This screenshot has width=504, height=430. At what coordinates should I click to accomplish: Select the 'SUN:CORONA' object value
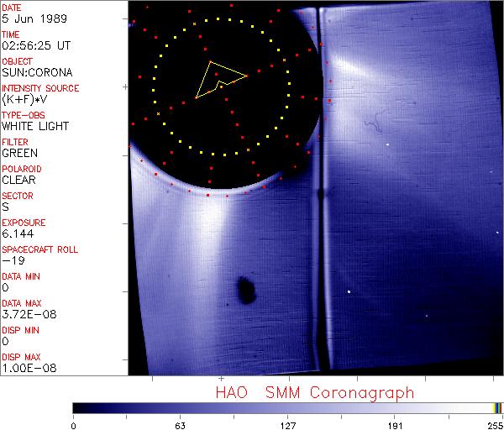(x=37, y=72)
